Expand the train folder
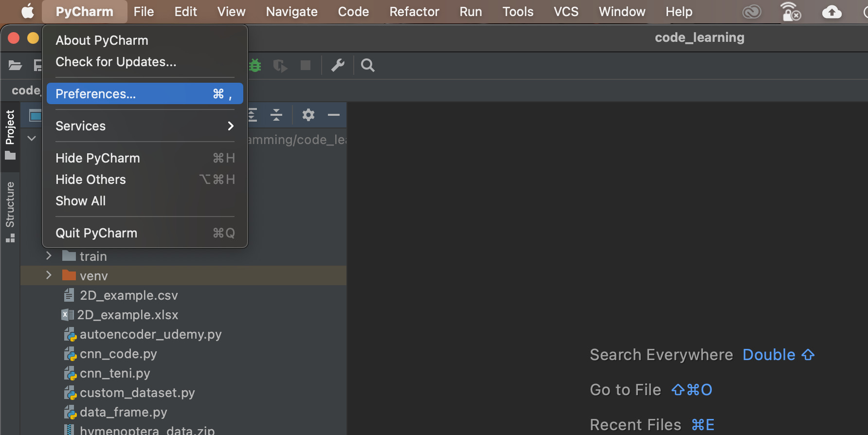This screenshot has height=435, width=868. [49, 256]
